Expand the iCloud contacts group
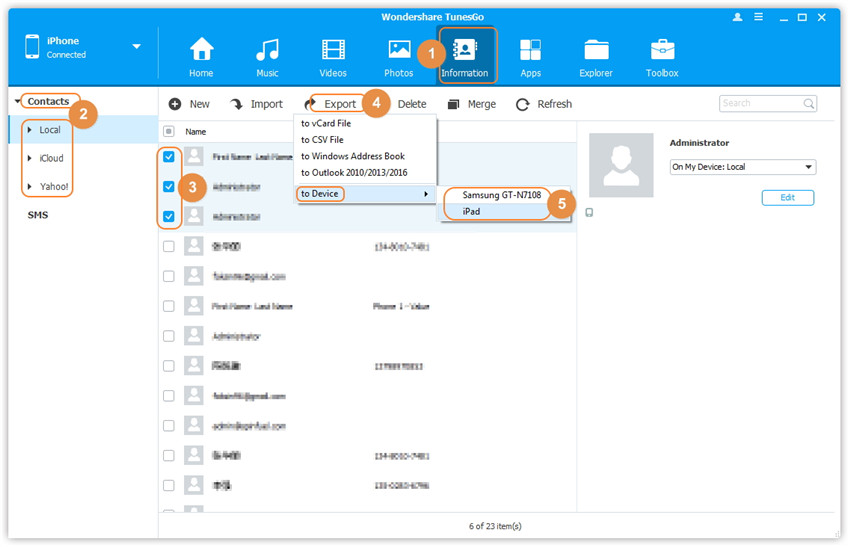The height and width of the screenshot is (547, 850). pos(30,158)
